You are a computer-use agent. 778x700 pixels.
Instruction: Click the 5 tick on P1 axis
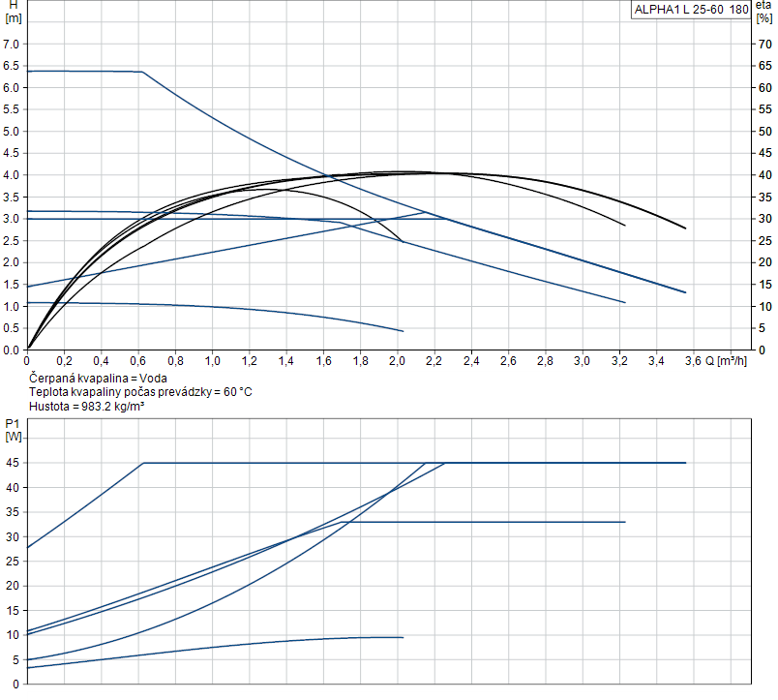[14, 659]
